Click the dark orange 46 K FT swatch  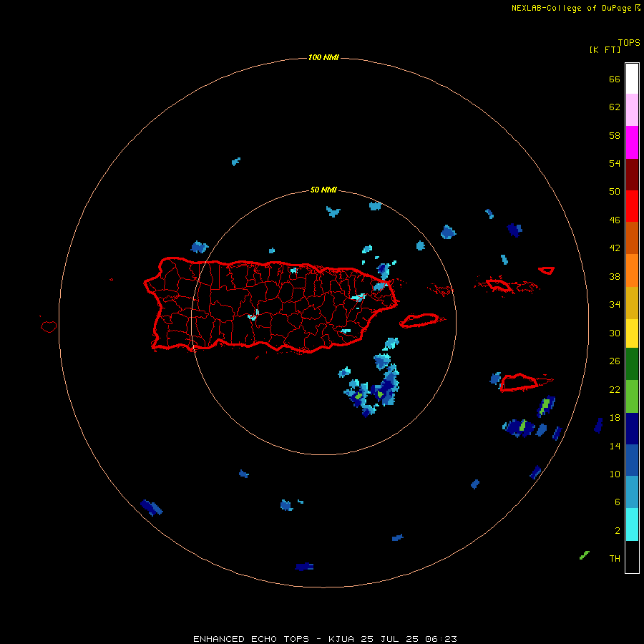pyautogui.click(x=632, y=238)
